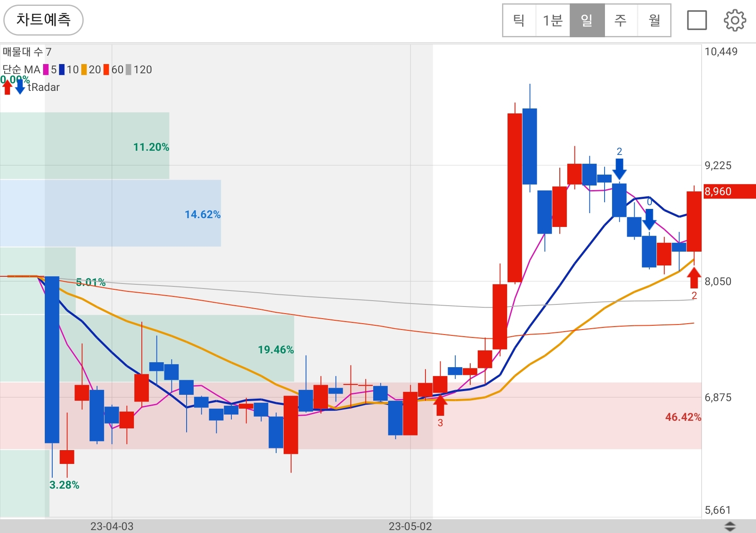Click the navy MA 10 color swatch
This screenshot has height=533, width=756.
pyautogui.click(x=62, y=70)
